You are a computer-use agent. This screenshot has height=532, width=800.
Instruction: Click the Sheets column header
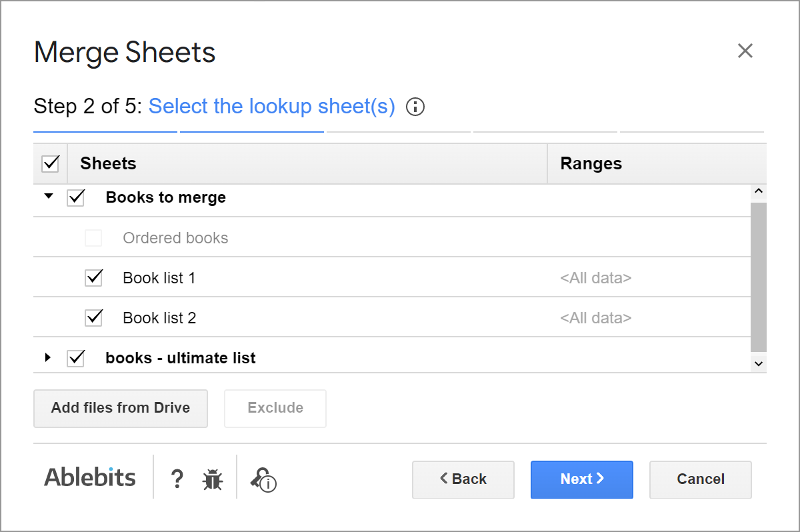coord(107,163)
